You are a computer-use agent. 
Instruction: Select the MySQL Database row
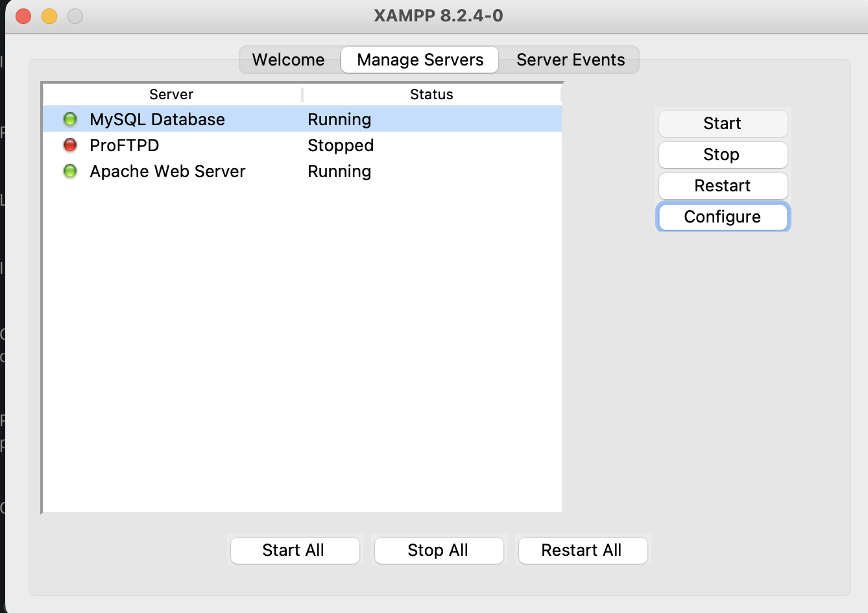click(302, 119)
